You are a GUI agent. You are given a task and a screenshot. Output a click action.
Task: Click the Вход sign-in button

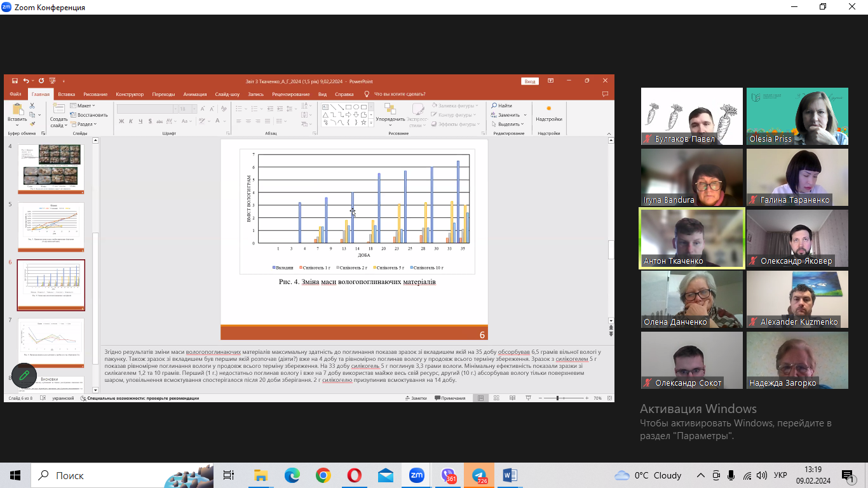tap(530, 81)
